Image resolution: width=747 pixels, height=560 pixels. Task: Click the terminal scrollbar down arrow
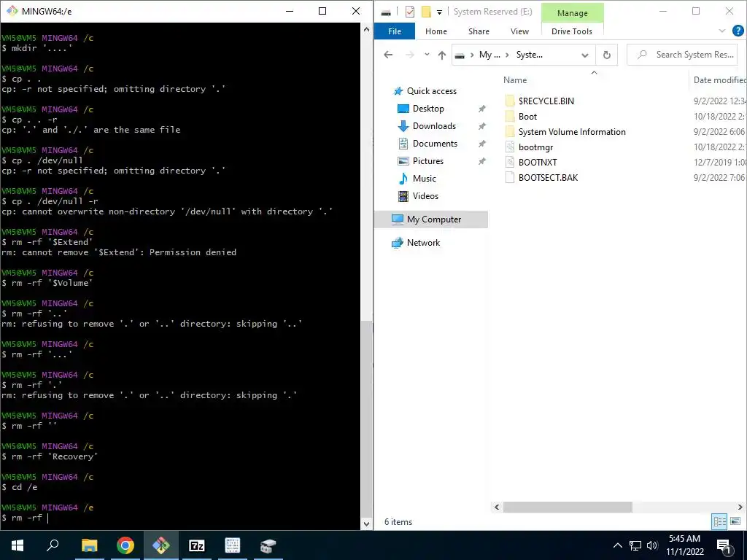click(366, 524)
